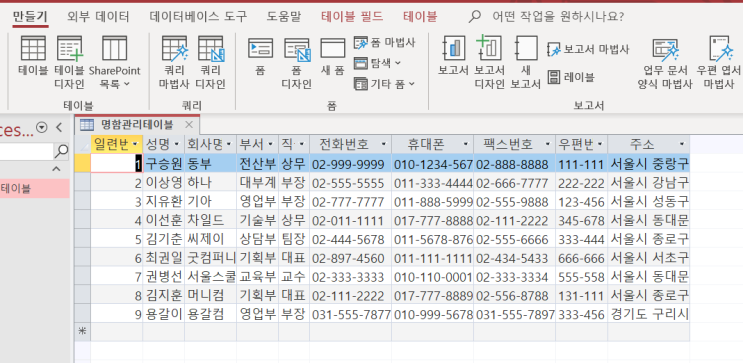743x363 pixels.
Task: Open the navigation pane options dropdown arrow
Action: (42, 127)
